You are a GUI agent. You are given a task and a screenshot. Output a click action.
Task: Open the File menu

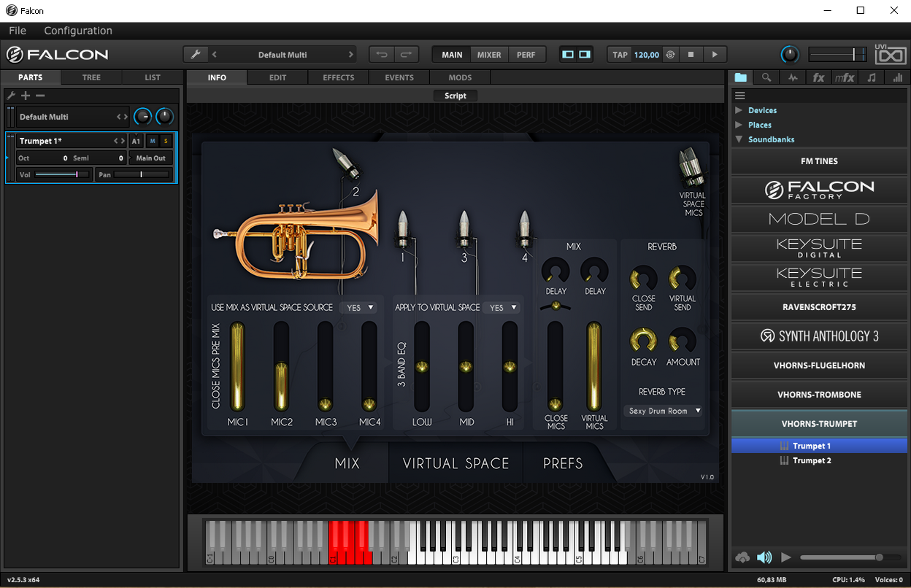coord(18,31)
